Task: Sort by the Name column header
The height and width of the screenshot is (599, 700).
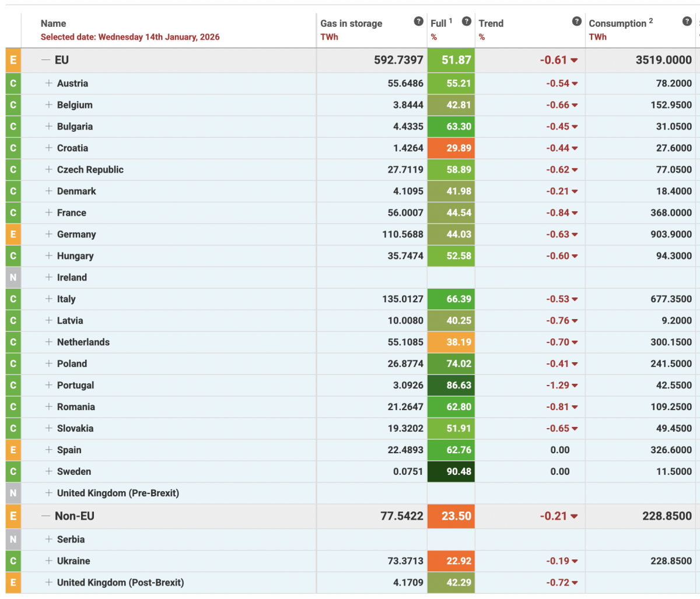Action: tap(53, 23)
